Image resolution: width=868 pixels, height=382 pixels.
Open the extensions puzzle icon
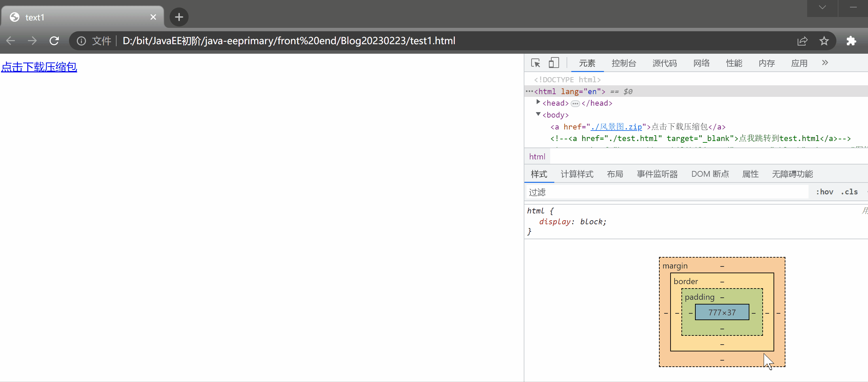click(851, 41)
